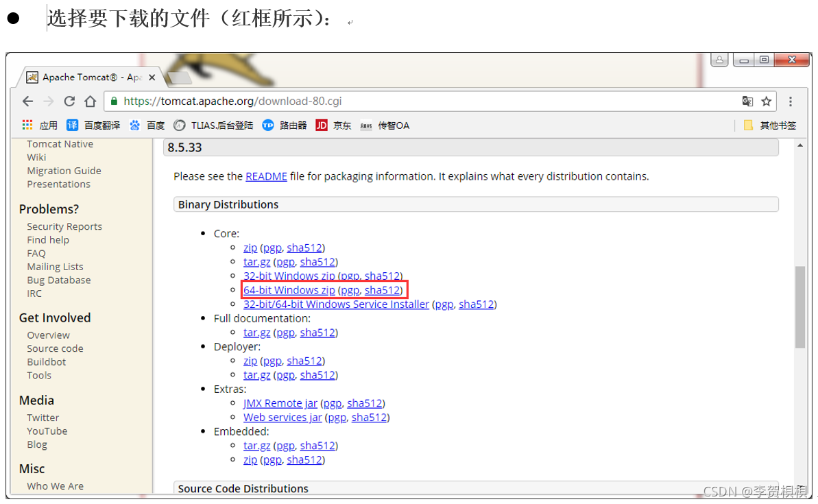This screenshot has width=818, height=504.
Task: Click the green secure padlock icon
Action: coord(115,101)
